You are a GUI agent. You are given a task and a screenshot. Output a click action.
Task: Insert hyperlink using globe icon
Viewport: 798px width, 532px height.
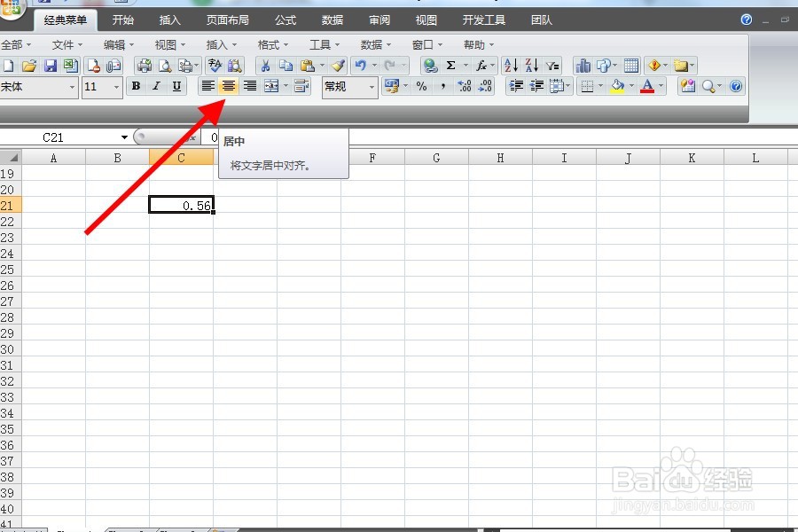pyautogui.click(x=431, y=66)
